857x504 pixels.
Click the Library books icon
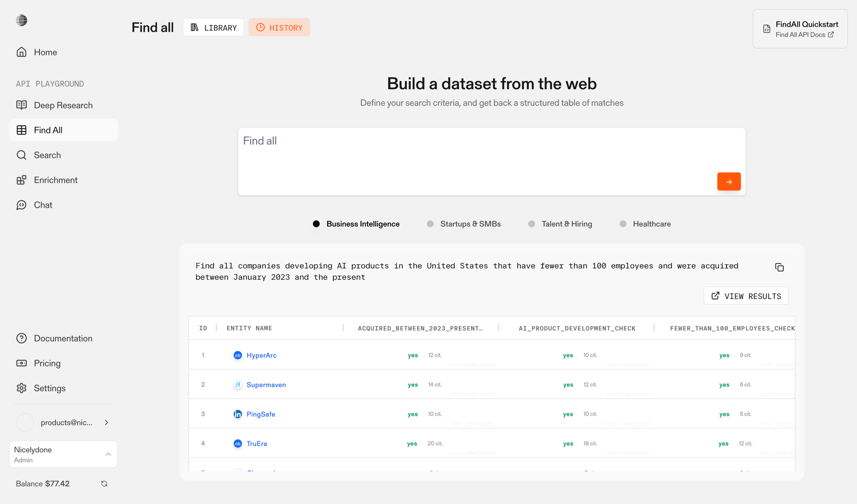pyautogui.click(x=195, y=27)
